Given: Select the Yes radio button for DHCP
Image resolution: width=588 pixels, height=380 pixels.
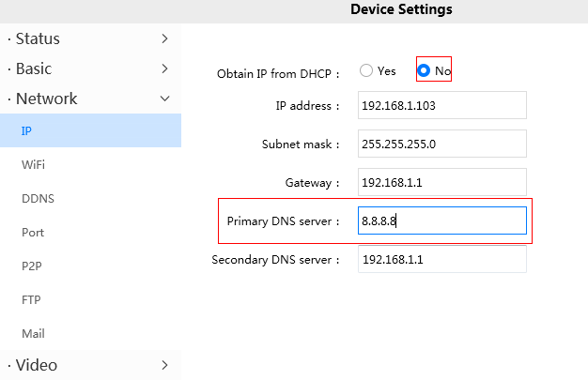Looking at the screenshot, I should (366, 71).
